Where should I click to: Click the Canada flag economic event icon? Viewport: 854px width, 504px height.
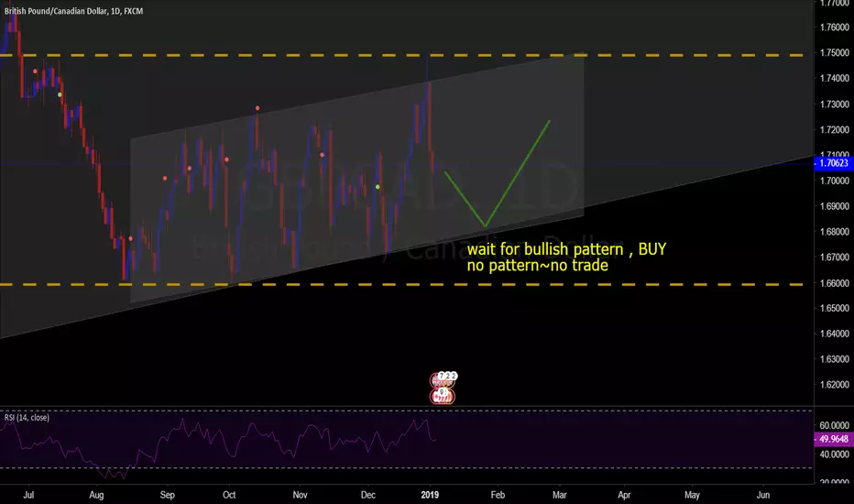pyautogui.click(x=442, y=396)
